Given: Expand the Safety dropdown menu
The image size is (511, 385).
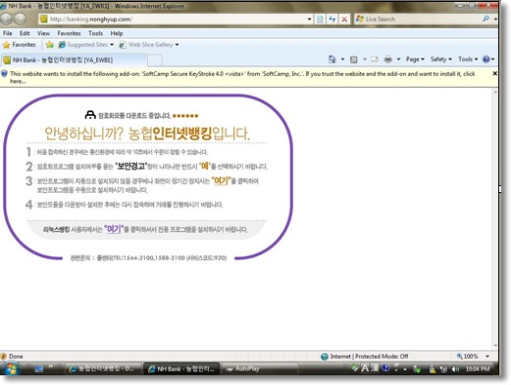Looking at the screenshot, I should 441,59.
